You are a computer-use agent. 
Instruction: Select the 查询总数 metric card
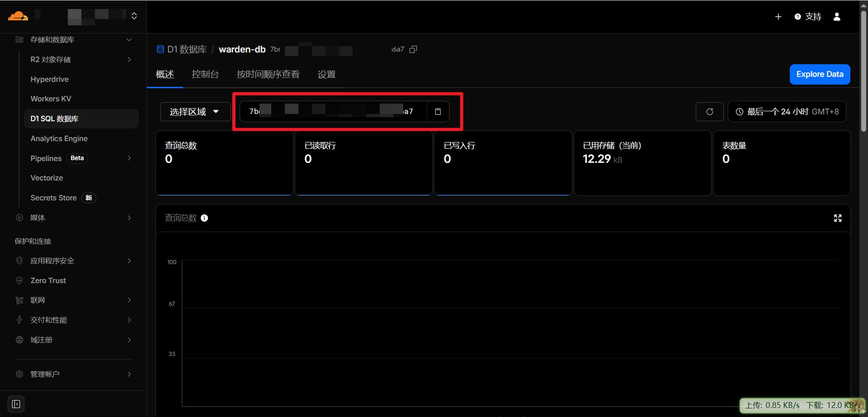point(224,163)
